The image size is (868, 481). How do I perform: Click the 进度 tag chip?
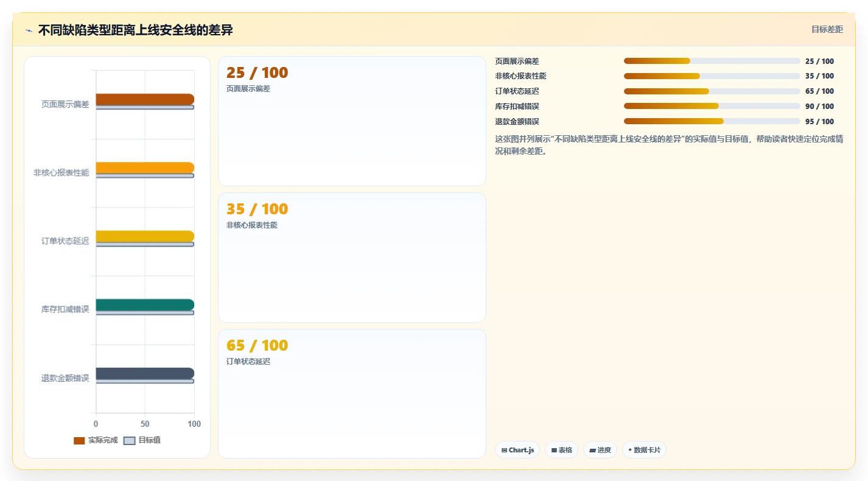click(x=600, y=450)
